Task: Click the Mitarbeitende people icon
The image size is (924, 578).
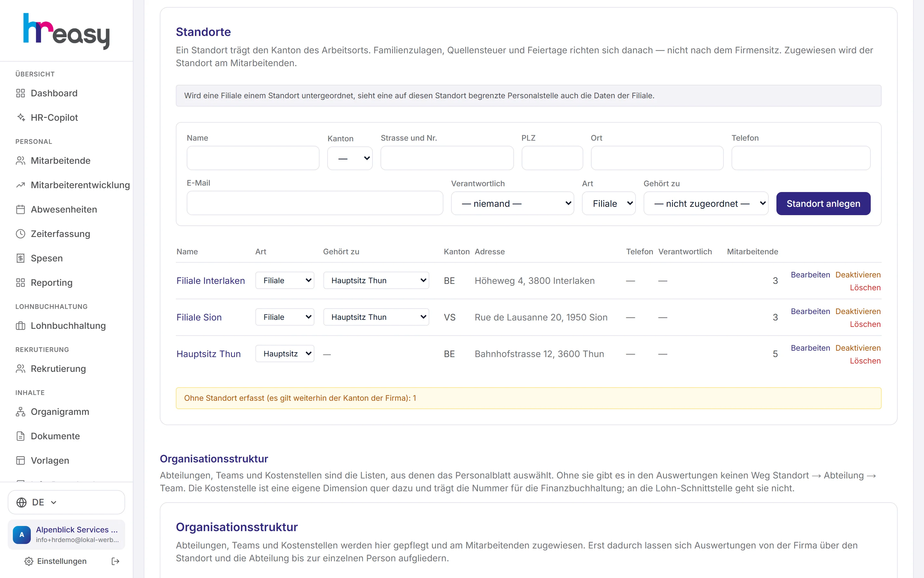Action: [x=21, y=161]
